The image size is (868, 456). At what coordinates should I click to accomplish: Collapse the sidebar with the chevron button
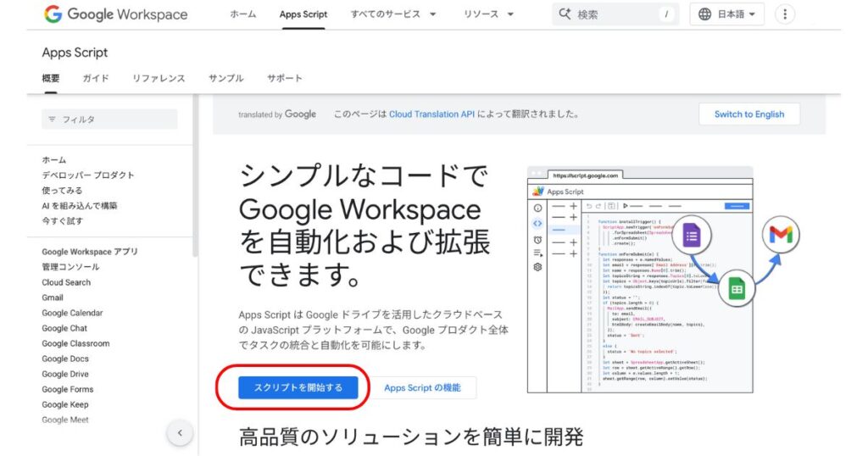pyautogui.click(x=180, y=433)
